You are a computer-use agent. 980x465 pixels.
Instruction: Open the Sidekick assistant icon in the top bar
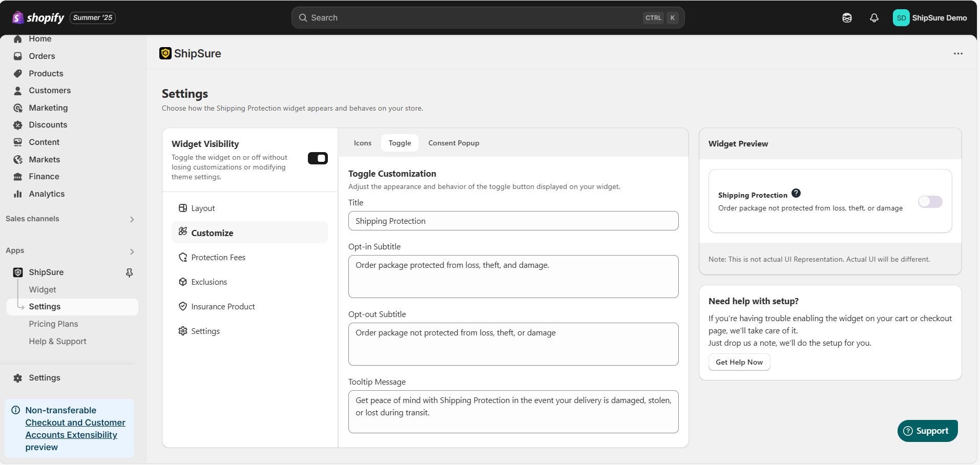847,18
